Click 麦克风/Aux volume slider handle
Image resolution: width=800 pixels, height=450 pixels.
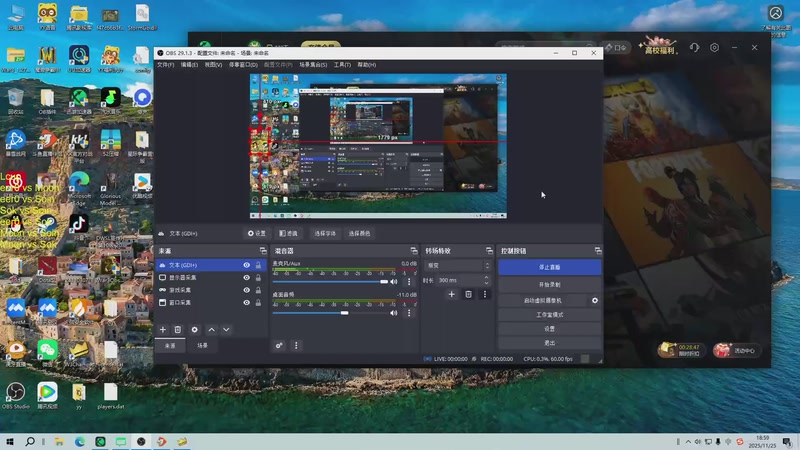click(384, 282)
